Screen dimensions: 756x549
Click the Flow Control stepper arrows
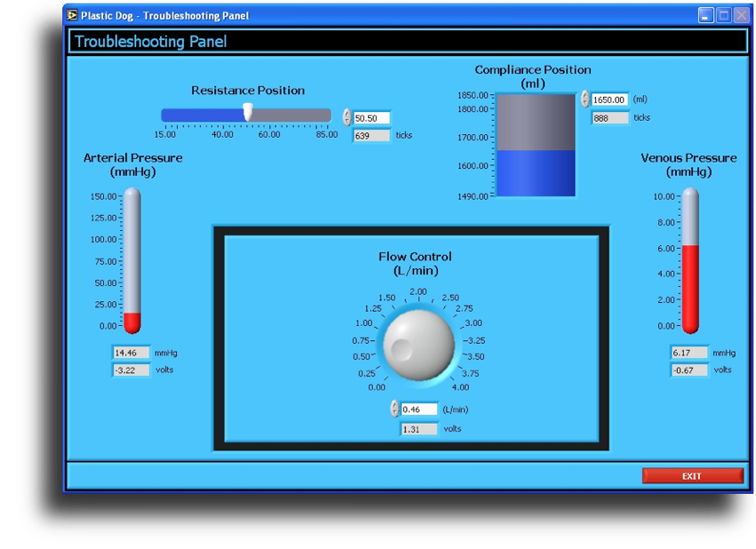(394, 410)
